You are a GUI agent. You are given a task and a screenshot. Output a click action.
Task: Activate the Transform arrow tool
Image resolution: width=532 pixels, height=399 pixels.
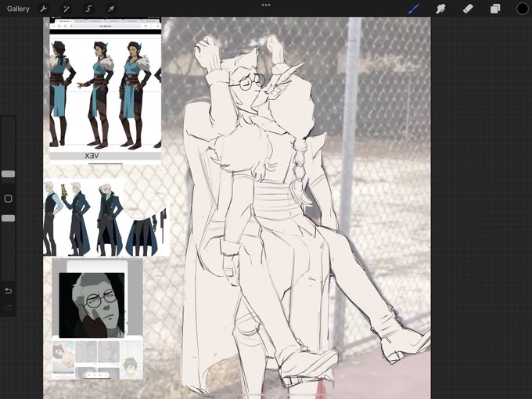point(111,9)
